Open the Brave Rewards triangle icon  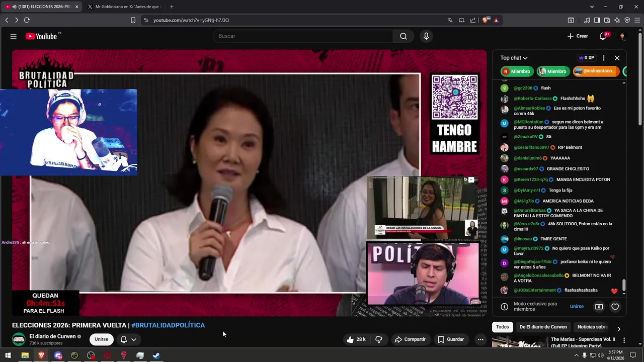click(496, 20)
